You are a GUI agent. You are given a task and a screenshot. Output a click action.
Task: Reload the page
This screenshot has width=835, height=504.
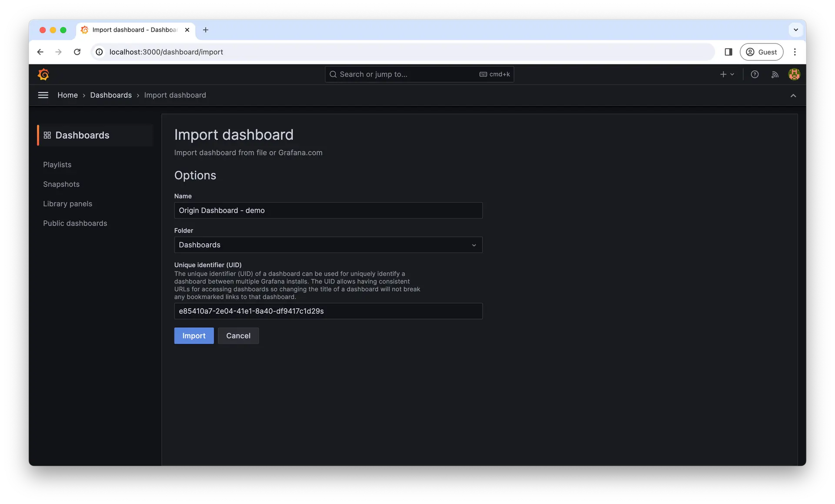77,52
